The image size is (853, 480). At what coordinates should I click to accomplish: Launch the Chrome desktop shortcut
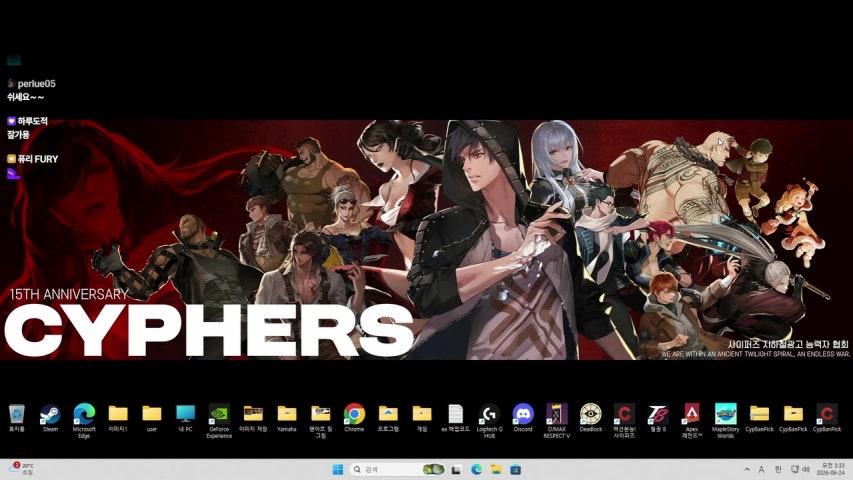[354, 417]
